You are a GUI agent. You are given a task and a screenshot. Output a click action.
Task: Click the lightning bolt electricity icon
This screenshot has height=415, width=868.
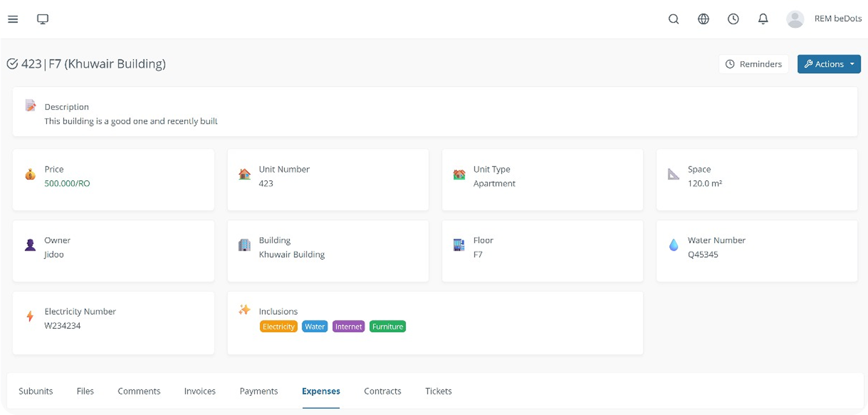[x=30, y=316]
